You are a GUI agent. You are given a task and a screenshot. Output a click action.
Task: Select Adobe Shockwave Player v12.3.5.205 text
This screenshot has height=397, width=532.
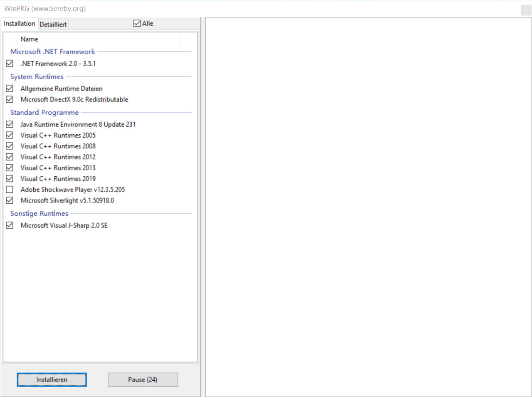click(73, 189)
